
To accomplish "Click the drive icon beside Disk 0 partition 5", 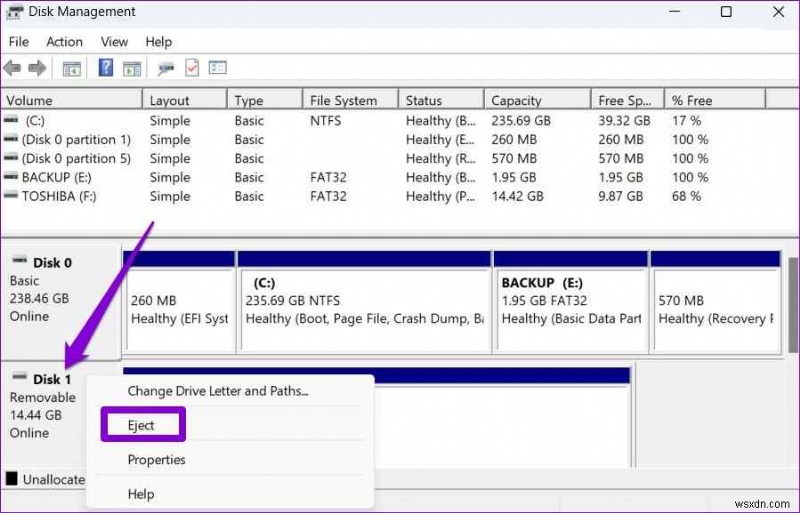I will (x=11, y=158).
